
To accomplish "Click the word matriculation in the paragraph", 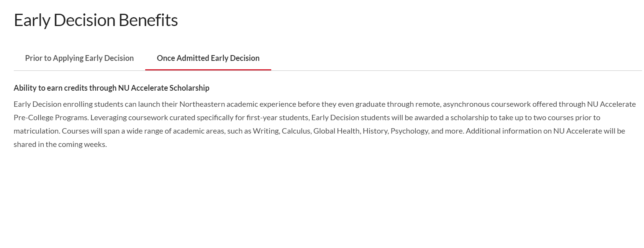I will click(36, 131).
